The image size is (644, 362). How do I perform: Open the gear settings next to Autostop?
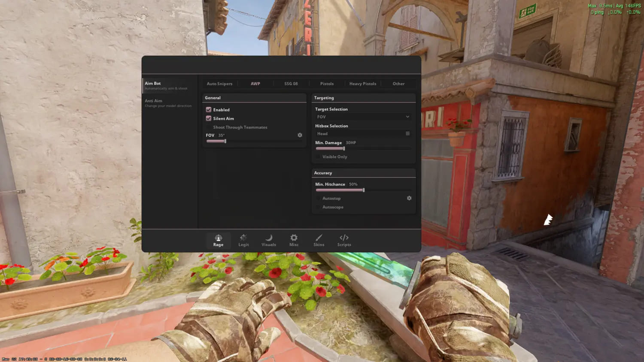[x=409, y=198]
